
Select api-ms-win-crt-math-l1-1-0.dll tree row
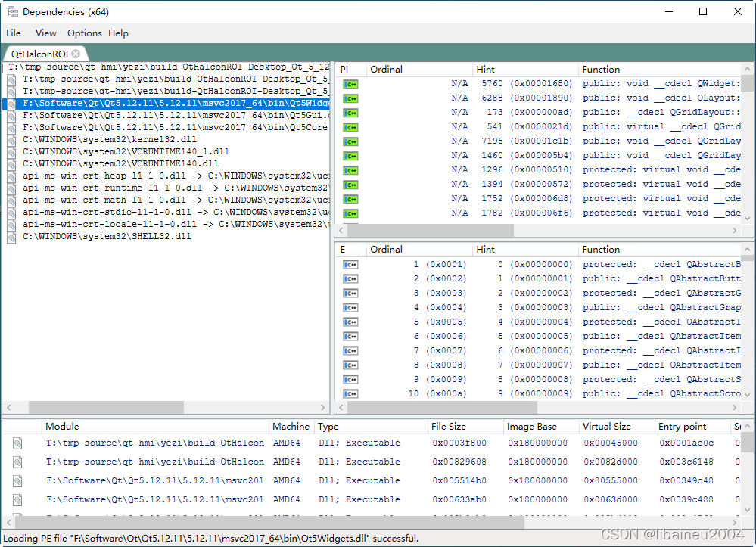pos(166,200)
